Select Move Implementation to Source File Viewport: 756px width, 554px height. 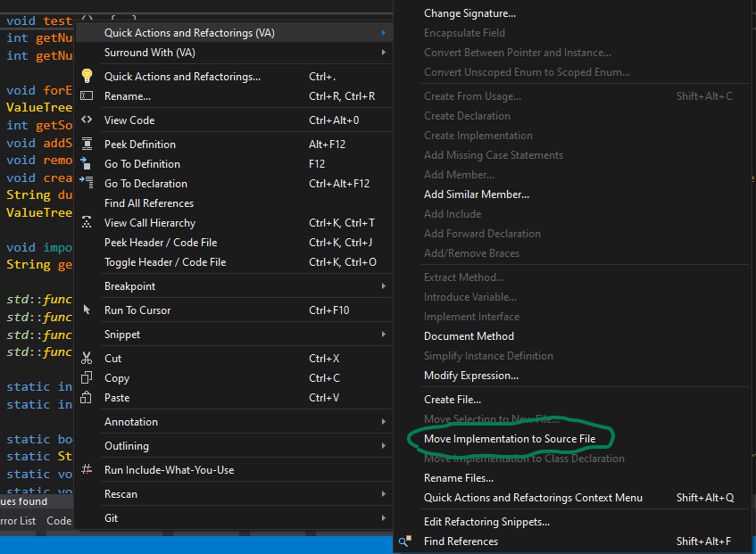(510, 439)
